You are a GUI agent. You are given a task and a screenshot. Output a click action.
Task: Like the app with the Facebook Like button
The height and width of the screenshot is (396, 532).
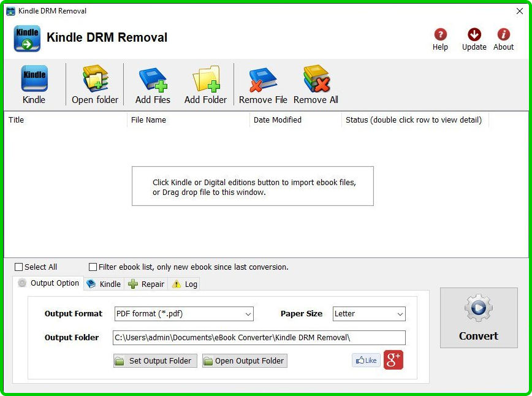[x=366, y=360]
